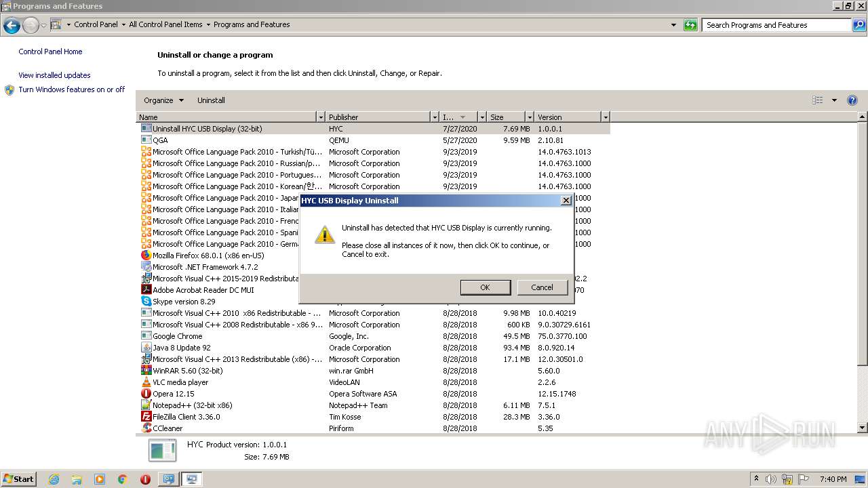Select the Opera 12.15 icon
This screenshot has width=868, height=488.
point(146,394)
